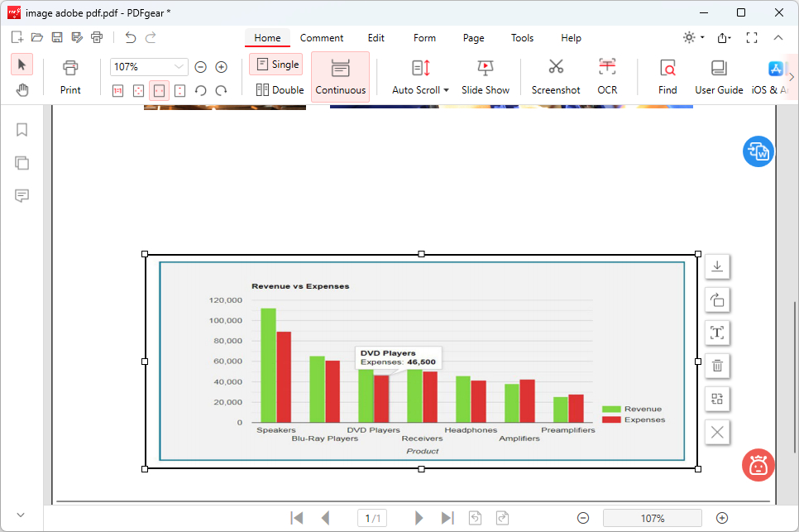Go to the next page
This screenshot has height=532, width=799.
tap(419, 518)
